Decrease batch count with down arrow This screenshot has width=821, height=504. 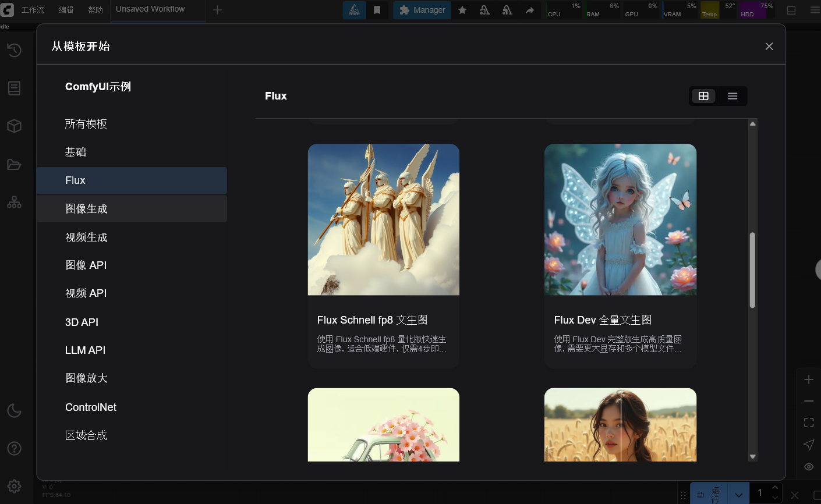pyautogui.click(x=774, y=498)
